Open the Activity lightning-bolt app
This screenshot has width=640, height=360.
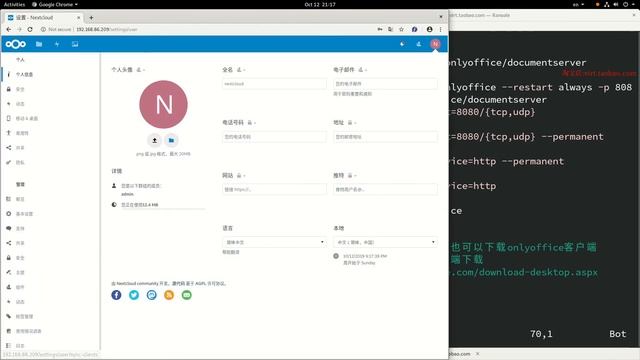point(57,44)
